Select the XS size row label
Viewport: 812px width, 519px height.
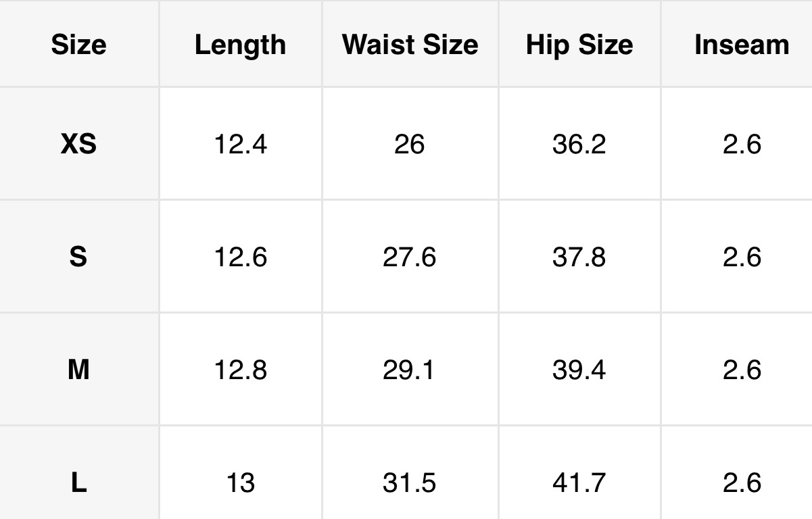[x=78, y=144]
